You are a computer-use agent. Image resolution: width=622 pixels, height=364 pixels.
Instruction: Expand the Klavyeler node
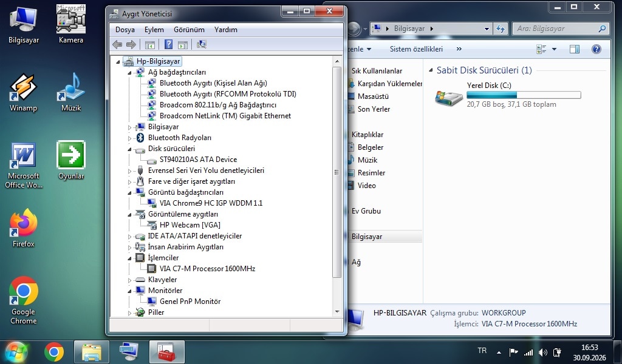pos(130,280)
